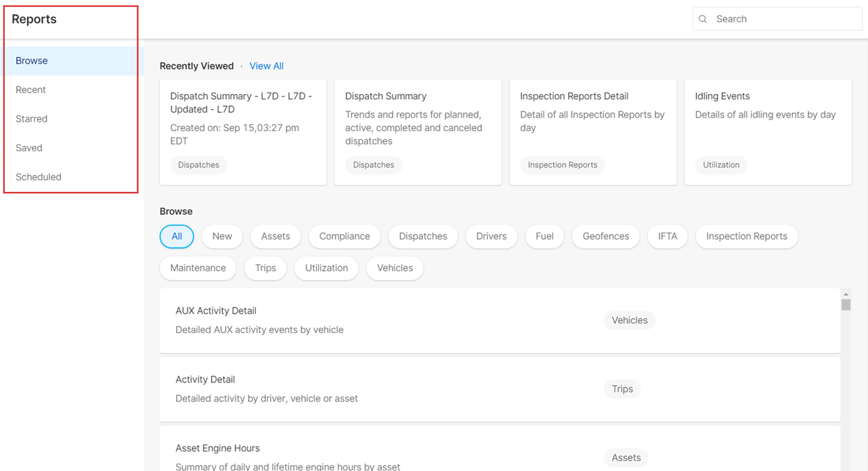Apply the Drivers filter
The image size is (868, 471).
point(491,237)
